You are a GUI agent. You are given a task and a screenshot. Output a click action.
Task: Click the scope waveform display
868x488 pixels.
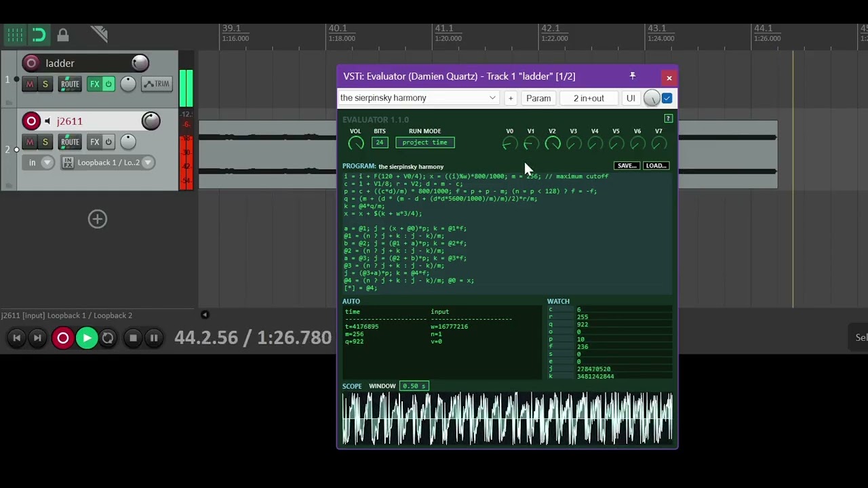pos(507,418)
